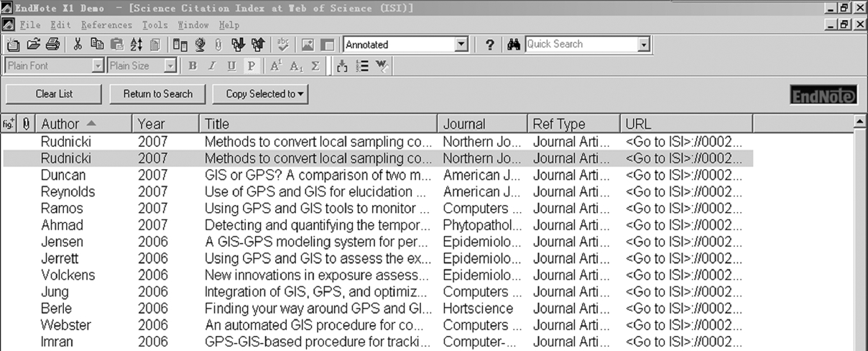Click the Import down-arrow icon
Screen dimensions: 868x351
[238, 45]
